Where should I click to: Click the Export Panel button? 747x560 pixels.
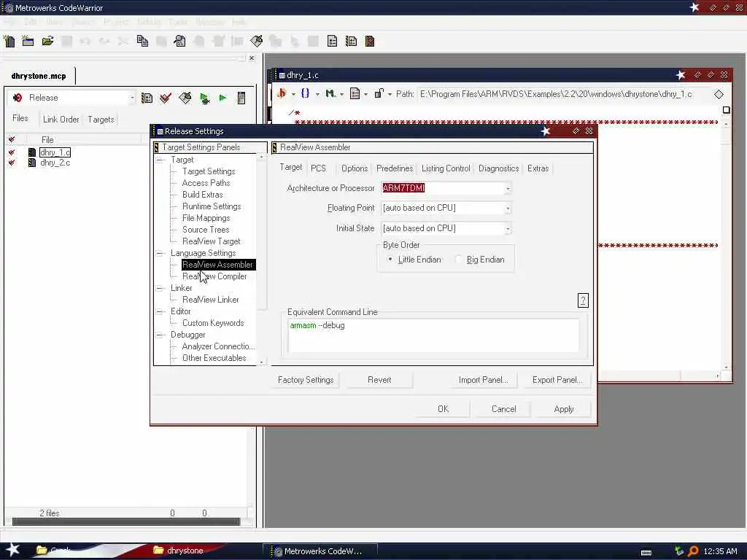tap(557, 380)
